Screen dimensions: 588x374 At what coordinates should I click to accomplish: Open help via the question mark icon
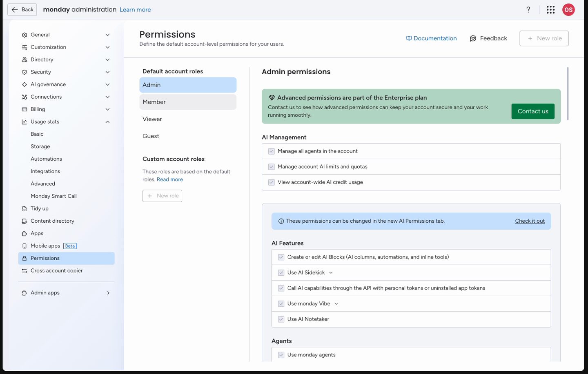coord(528,10)
